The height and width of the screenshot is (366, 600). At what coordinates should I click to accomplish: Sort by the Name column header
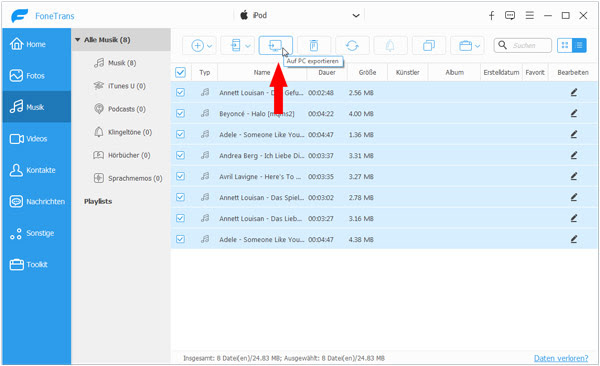[262, 72]
